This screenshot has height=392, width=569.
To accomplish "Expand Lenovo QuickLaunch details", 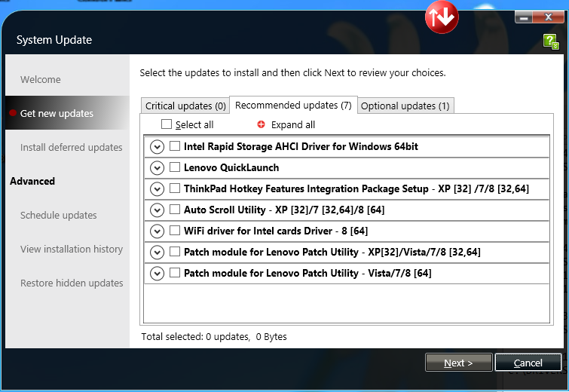I will [157, 168].
